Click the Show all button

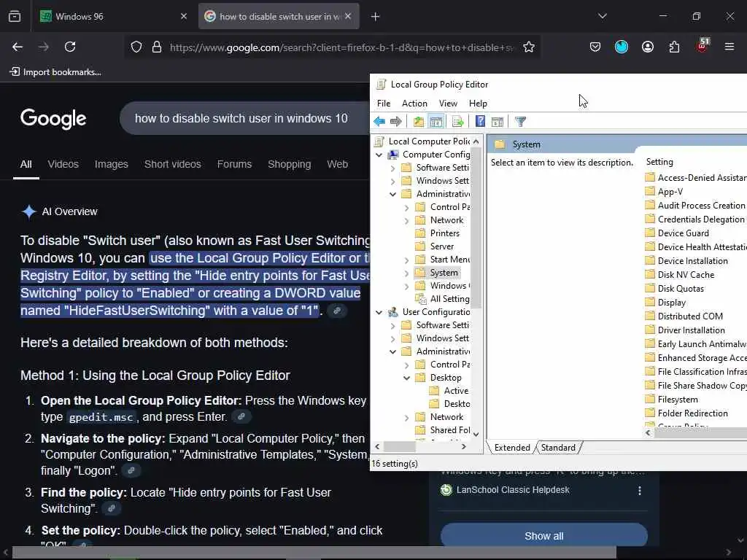click(x=544, y=536)
